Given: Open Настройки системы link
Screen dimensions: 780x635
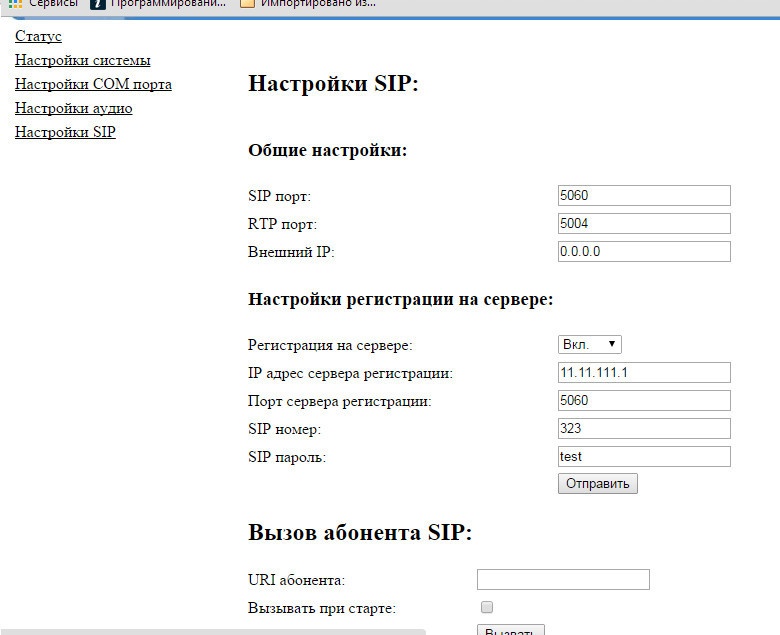Looking at the screenshot, I should click(83, 60).
